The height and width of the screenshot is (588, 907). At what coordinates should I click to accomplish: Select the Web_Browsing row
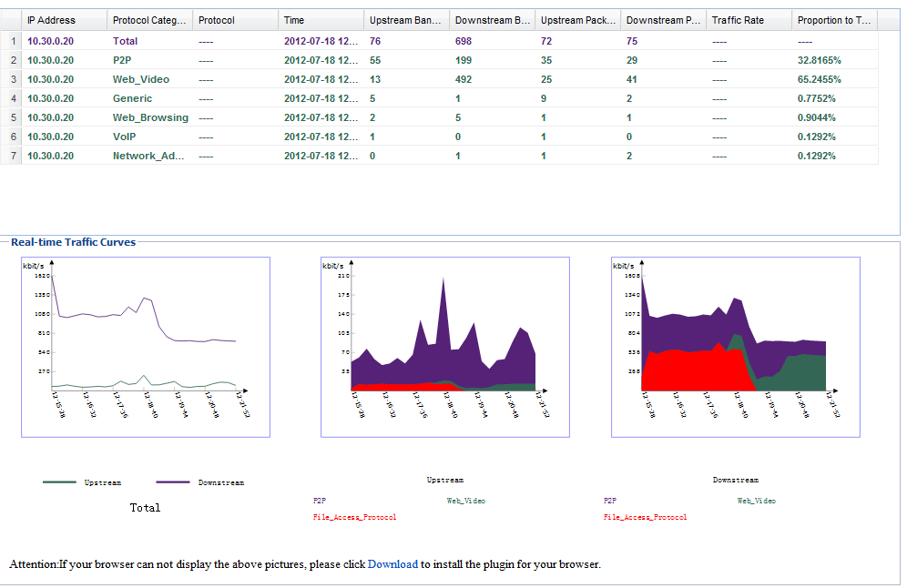[x=150, y=117]
